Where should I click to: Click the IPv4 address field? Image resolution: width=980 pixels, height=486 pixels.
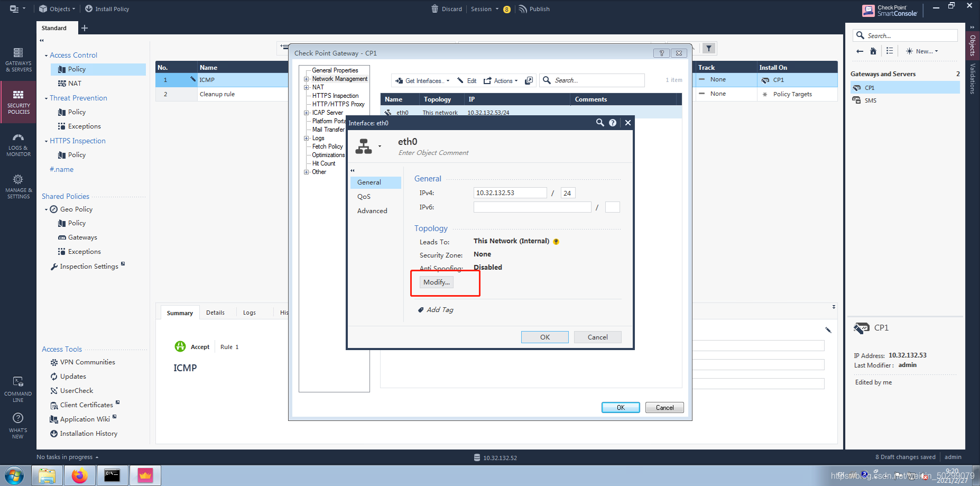point(510,193)
